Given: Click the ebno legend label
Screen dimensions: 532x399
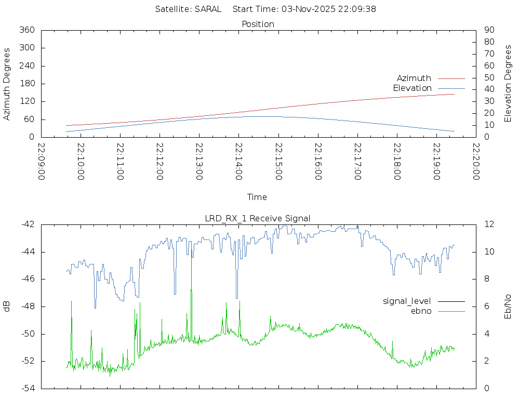Looking at the screenshot, I should pyautogui.click(x=421, y=311).
